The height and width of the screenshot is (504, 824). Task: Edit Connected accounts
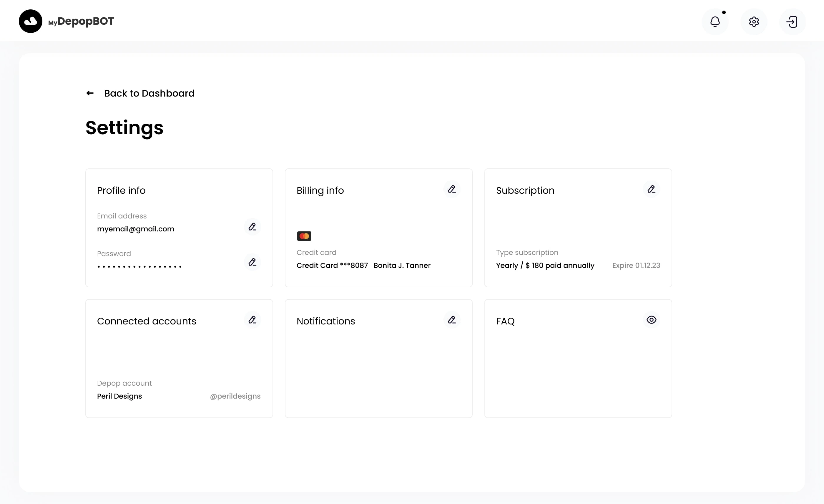click(252, 320)
